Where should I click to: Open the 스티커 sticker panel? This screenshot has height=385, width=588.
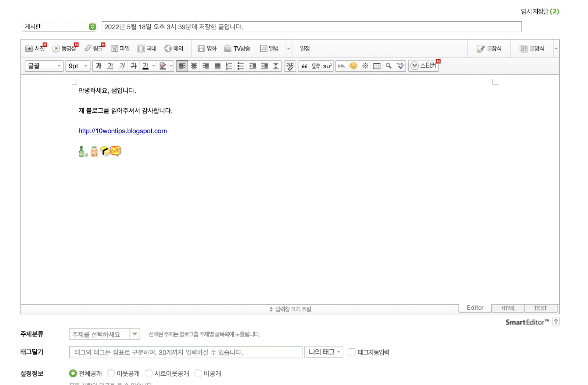tap(424, 66)
